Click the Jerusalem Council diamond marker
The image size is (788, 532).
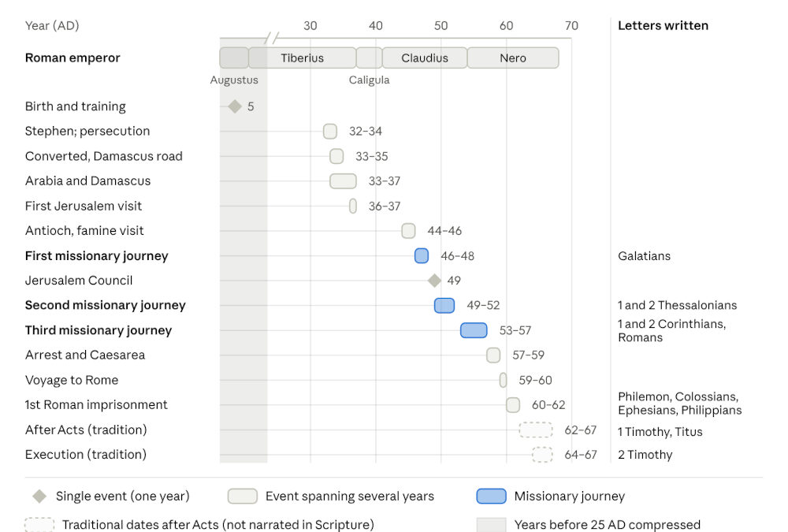tap(434, 281)
